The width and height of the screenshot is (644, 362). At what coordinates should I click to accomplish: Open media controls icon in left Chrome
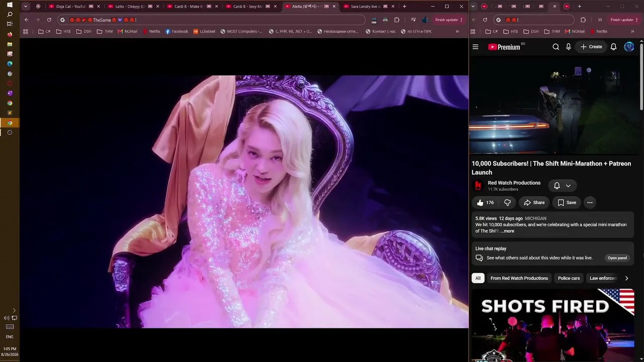tap(413, 20)
